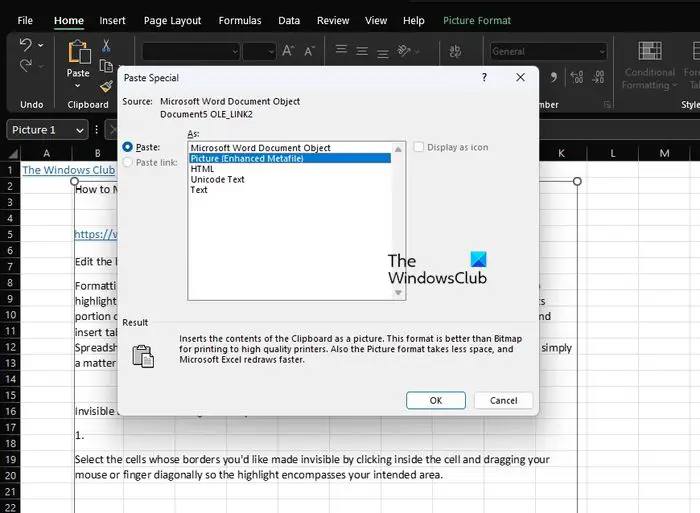Select the Paste radio button

[x=128, y=147]
